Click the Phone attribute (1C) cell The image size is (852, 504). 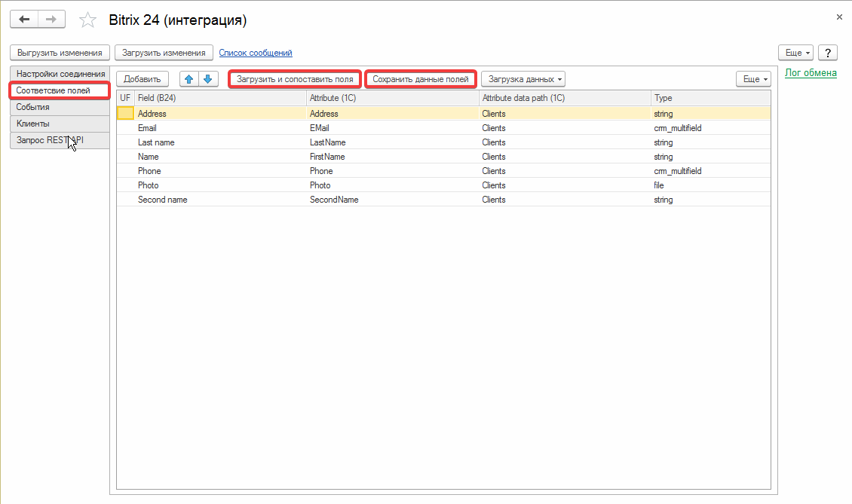pos(392,171)
